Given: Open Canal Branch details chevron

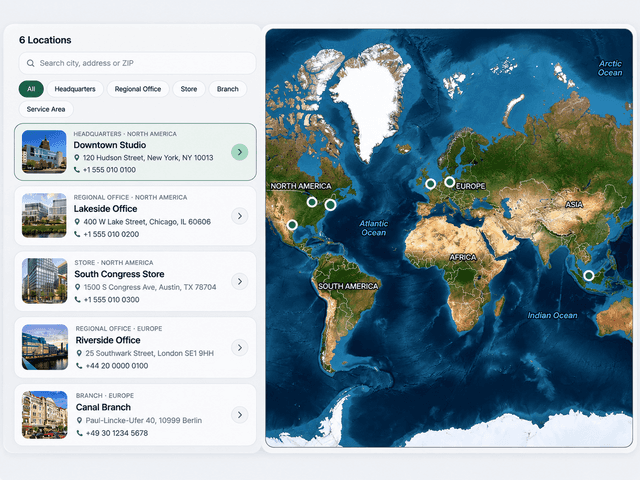Looking at the screenshot, I should pos(240,415).
